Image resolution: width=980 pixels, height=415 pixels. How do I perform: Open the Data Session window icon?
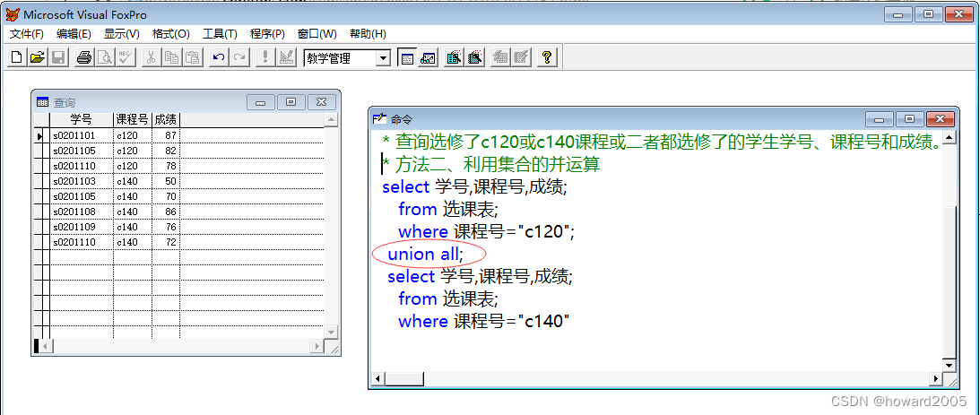click(x=428, y=58)
